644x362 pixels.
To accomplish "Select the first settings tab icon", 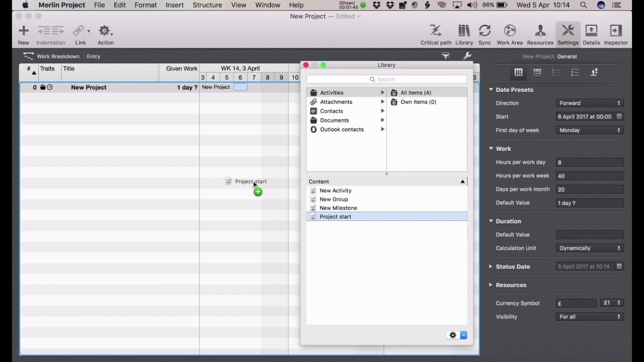I will pyautogui.click(x=518, y=72).
